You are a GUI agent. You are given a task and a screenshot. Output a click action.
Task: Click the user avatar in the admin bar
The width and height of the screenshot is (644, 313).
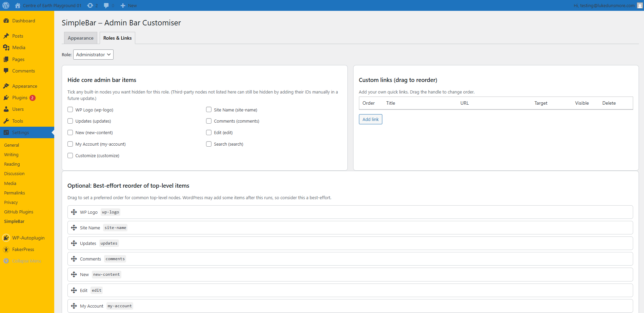point(639,5)
